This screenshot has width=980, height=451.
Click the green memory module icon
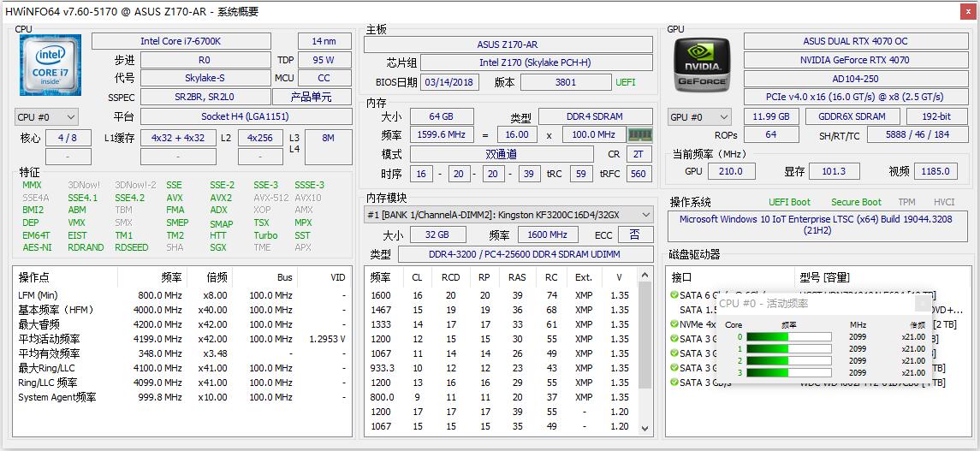(x=640, y=135)
